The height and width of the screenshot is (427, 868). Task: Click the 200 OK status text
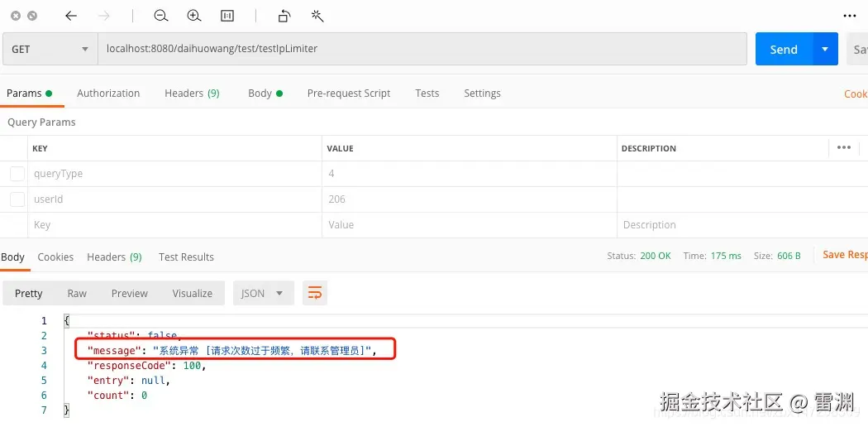pos(656,256)
